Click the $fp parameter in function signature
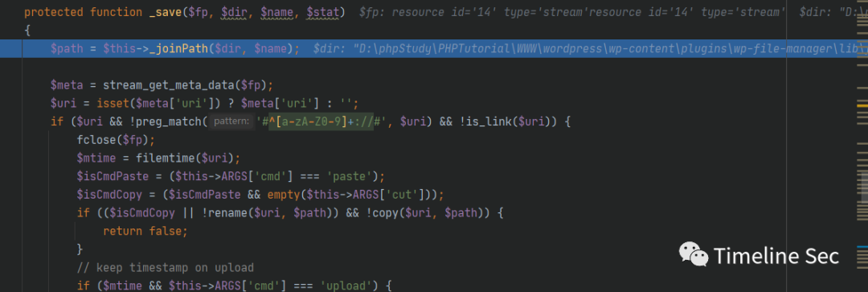 (x=199, y=12)
